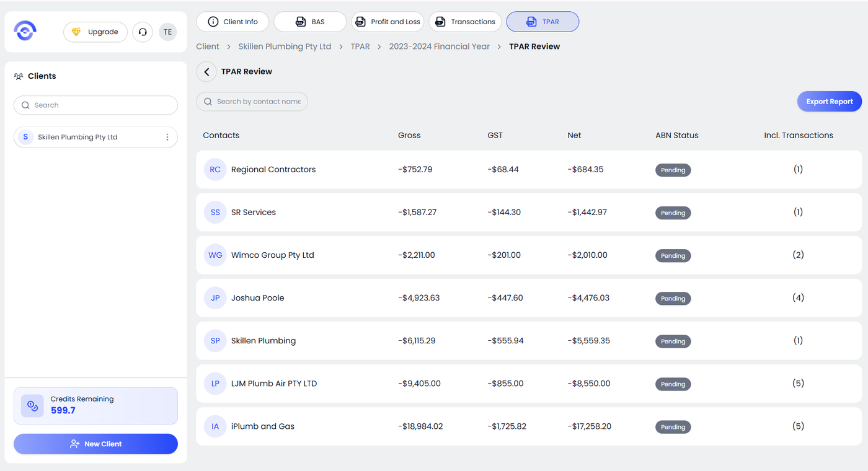Switch to the BAS tab
The height and width of the screenshot is (471, 868).
[309, 22]
